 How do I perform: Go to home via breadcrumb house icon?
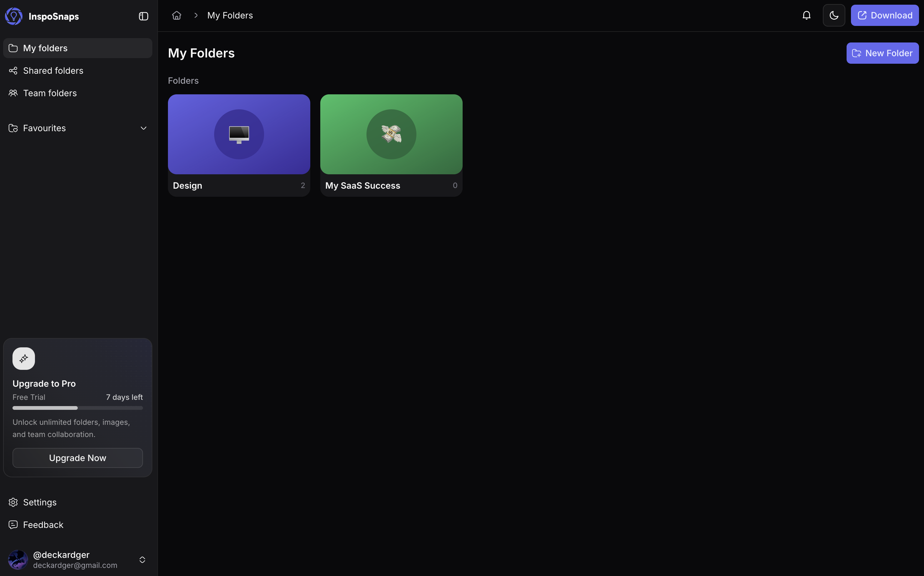[177, 15]
